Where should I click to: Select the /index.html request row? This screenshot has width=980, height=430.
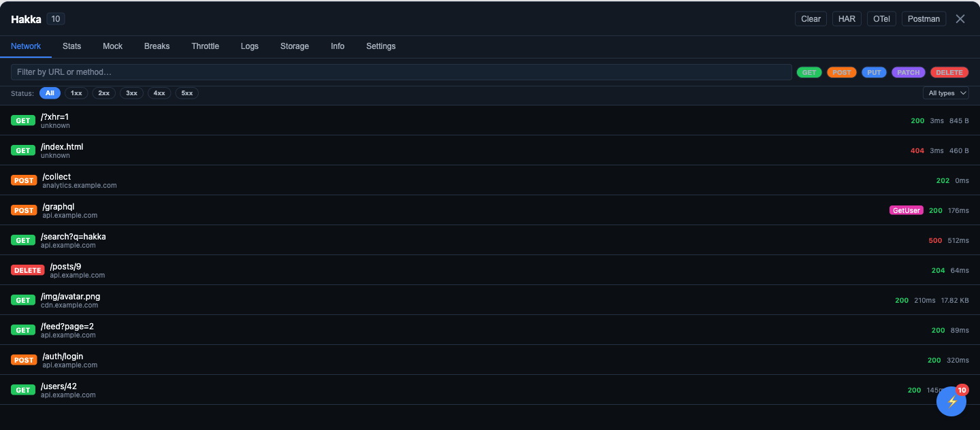point(490,150)
